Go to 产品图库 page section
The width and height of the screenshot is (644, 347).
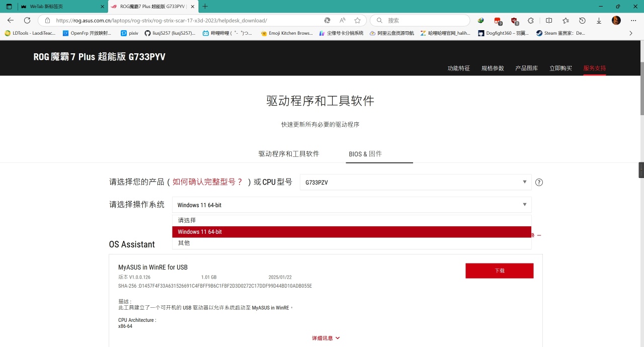[527, 68]
